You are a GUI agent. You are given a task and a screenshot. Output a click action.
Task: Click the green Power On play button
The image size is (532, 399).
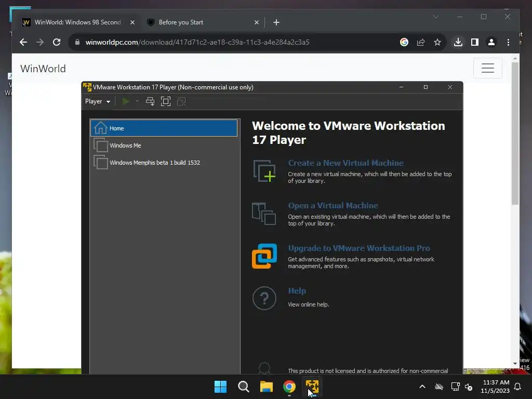click(126, 101)
